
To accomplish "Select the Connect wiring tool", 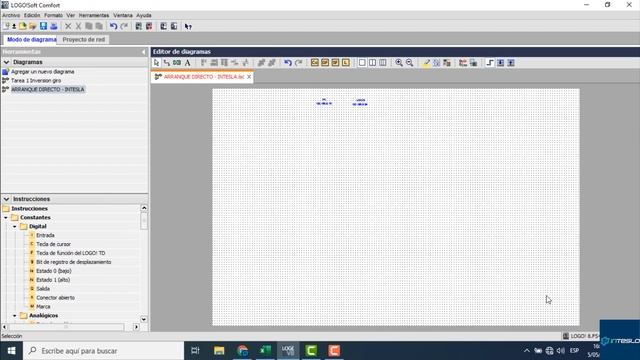I will 167,62.
